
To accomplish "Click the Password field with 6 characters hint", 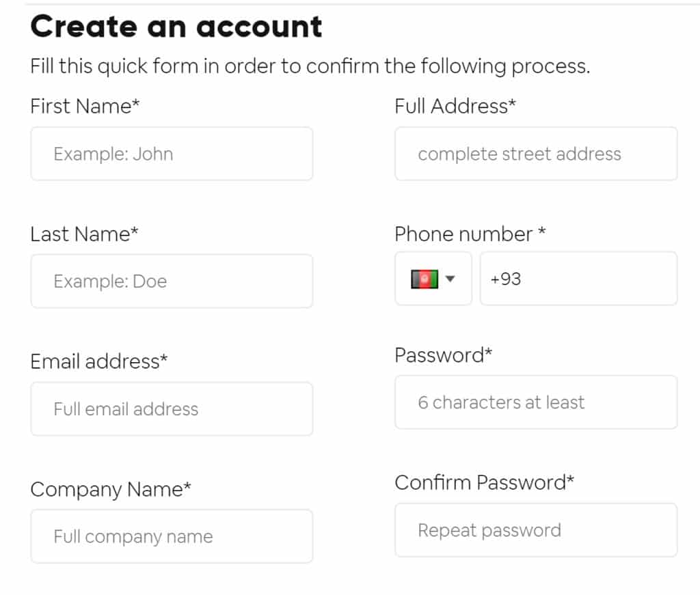I will (536, 402).
